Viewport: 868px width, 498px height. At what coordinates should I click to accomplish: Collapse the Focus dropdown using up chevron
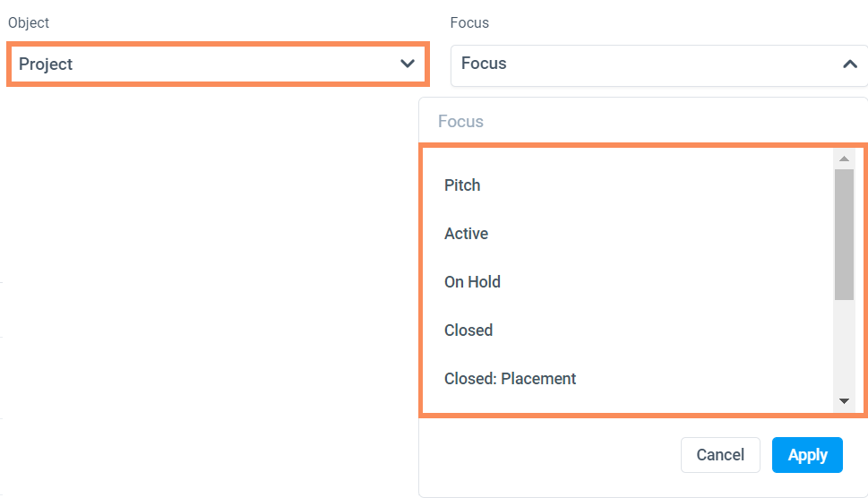click(x=849, y=64)
